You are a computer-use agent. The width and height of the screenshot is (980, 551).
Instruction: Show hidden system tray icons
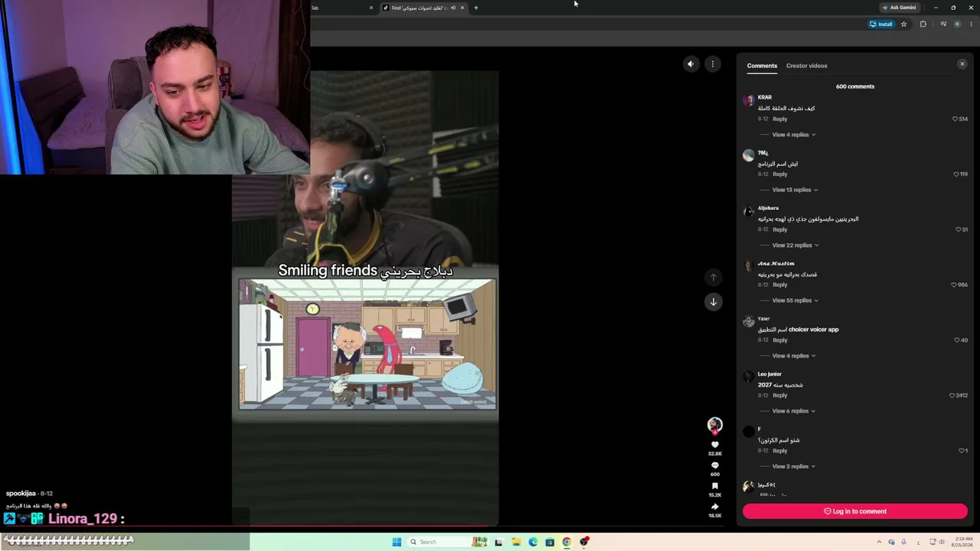tap(879, 542)
